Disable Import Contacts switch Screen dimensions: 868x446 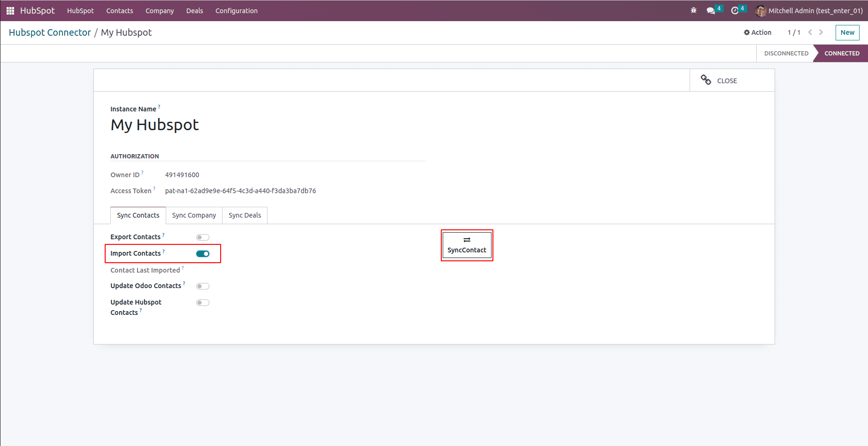[203, 254]
